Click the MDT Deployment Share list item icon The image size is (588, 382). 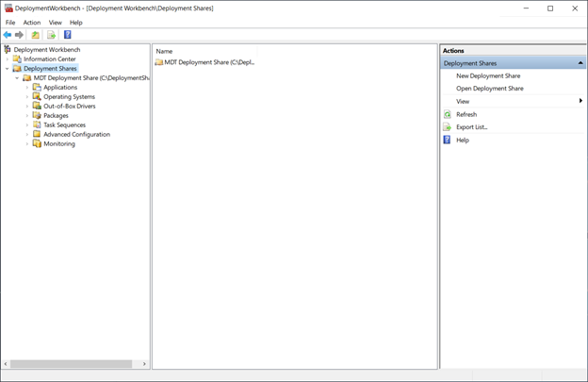159,62
